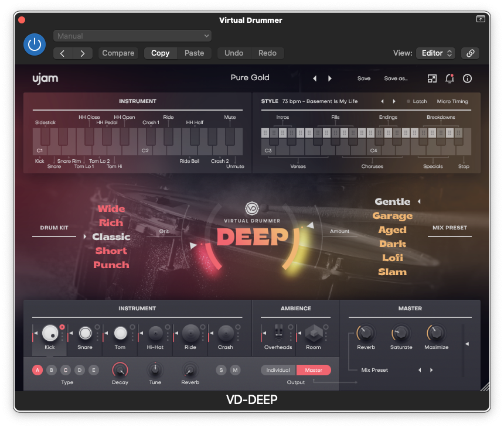Mute instrument with the M button

pyautogui.click(x=235, y=370)
